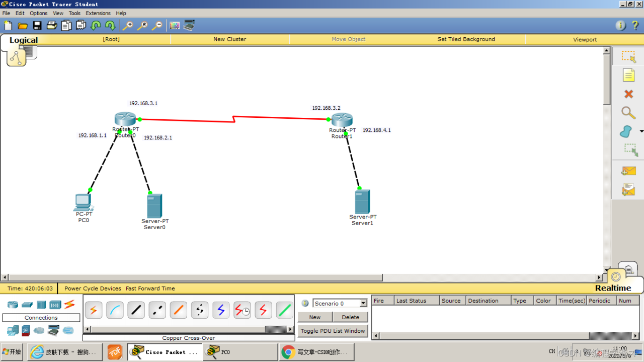Open the File menu
The image size is (644, 362).
6,13
